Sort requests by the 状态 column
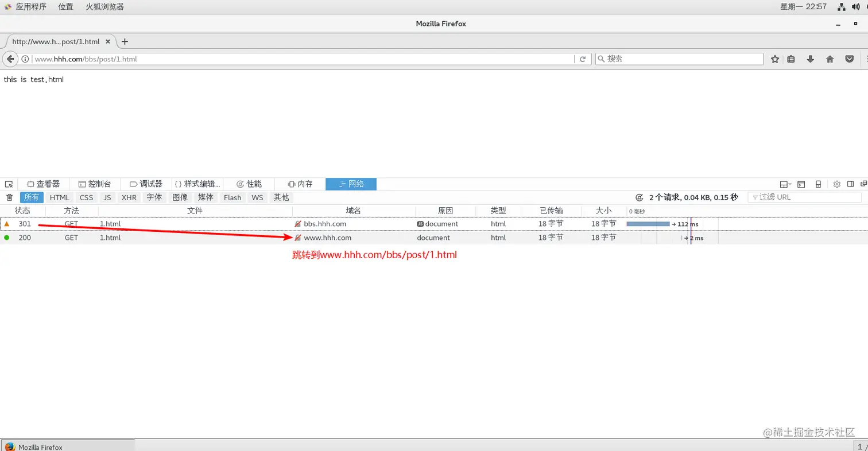Screen dimensions: 868x451 (x=23, y=211)
